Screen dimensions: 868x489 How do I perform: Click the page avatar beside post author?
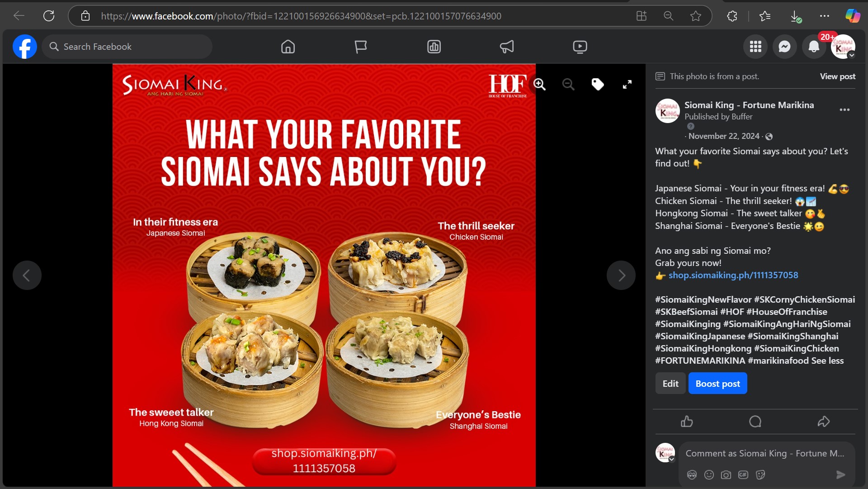coord(668,111)
